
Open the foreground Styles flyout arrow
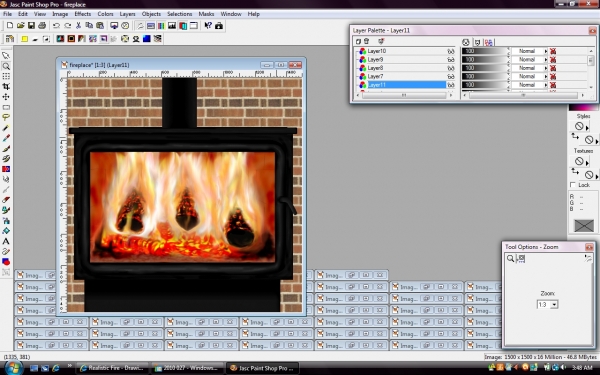pyautogui.click(x=587, y=127)
